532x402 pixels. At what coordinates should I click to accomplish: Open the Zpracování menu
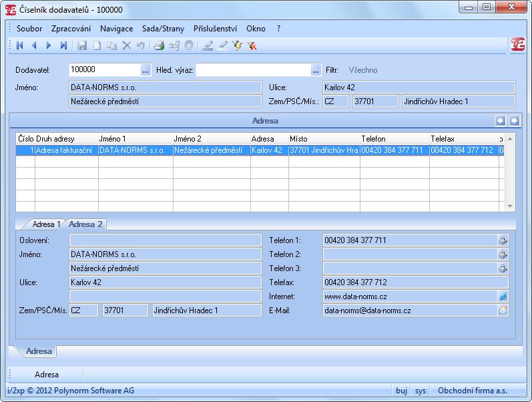(71, 29)
